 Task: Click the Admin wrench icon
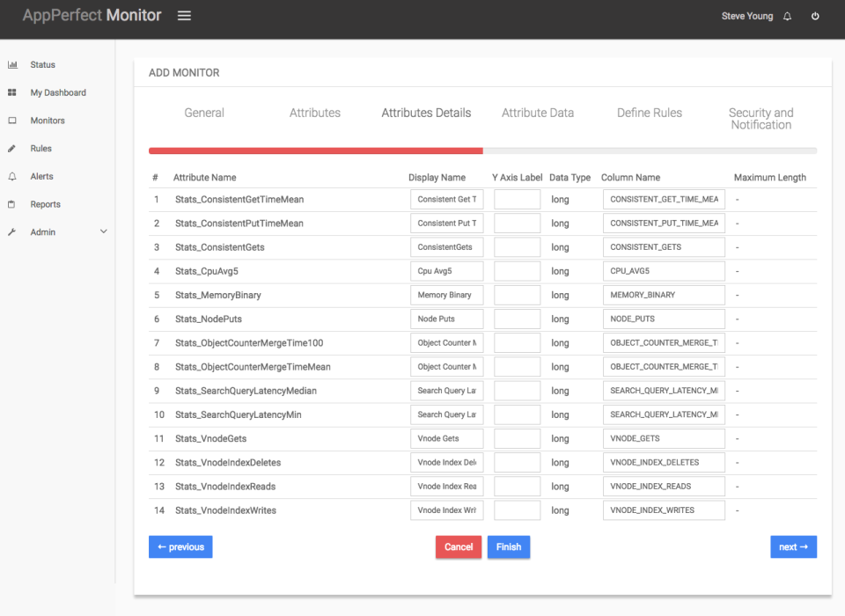[12, 231]
